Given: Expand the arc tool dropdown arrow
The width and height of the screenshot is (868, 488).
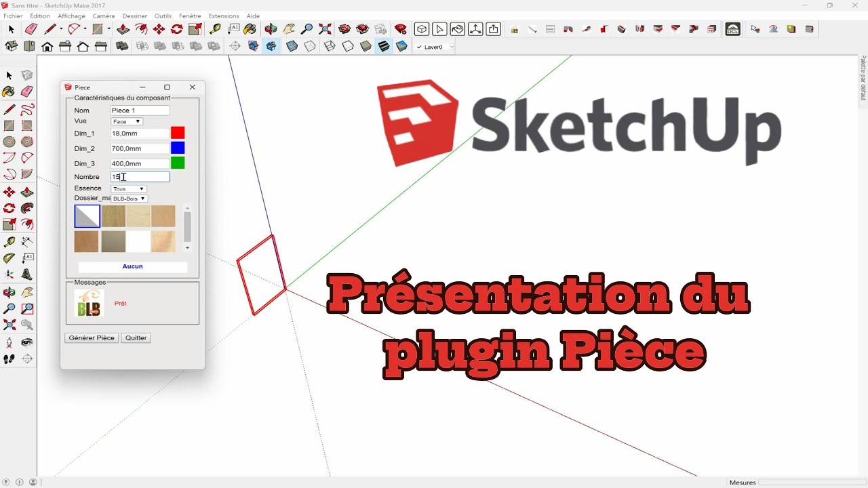Looking at the screenshot, I should 84,29.
